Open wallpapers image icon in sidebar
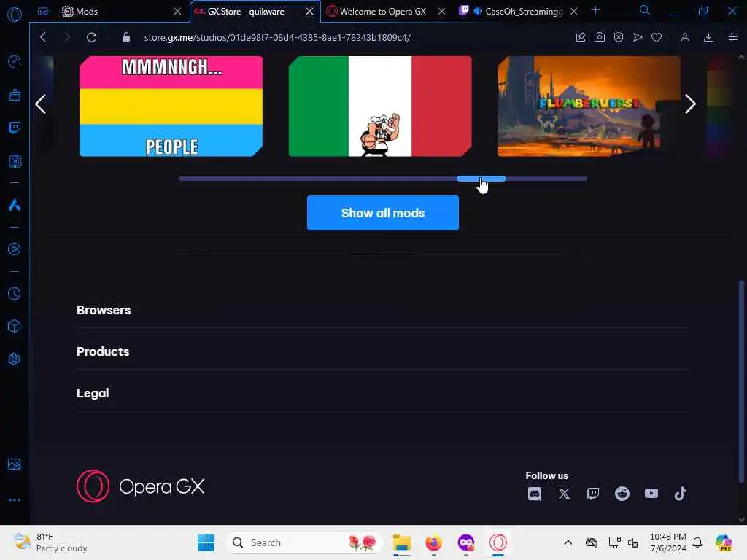The image size is (747, 560). point(15,464)
